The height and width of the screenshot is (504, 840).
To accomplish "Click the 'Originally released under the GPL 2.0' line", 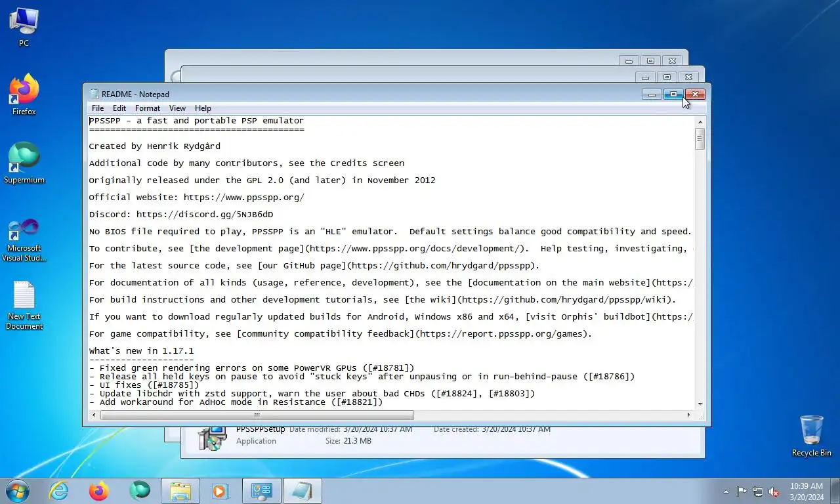I will [x=262, y=180].
